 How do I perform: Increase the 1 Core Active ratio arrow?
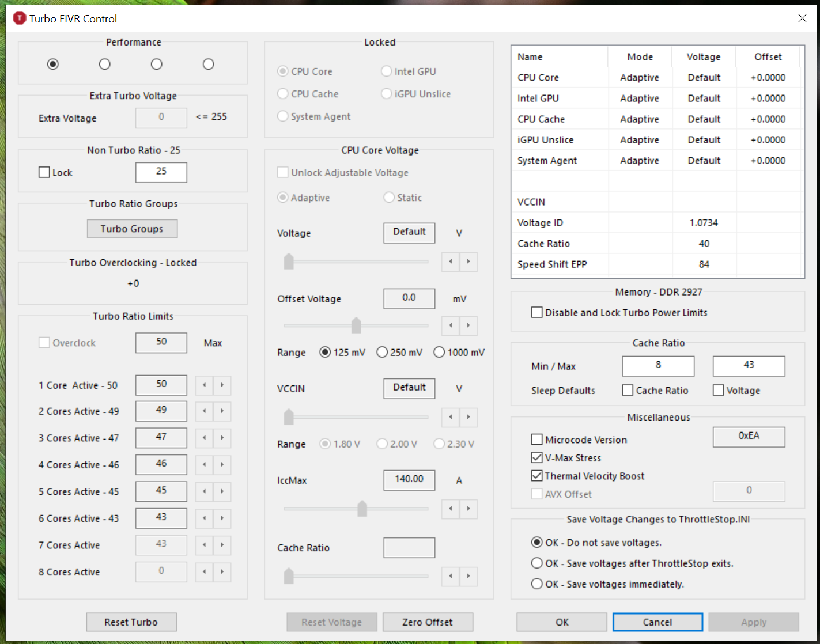222,385
